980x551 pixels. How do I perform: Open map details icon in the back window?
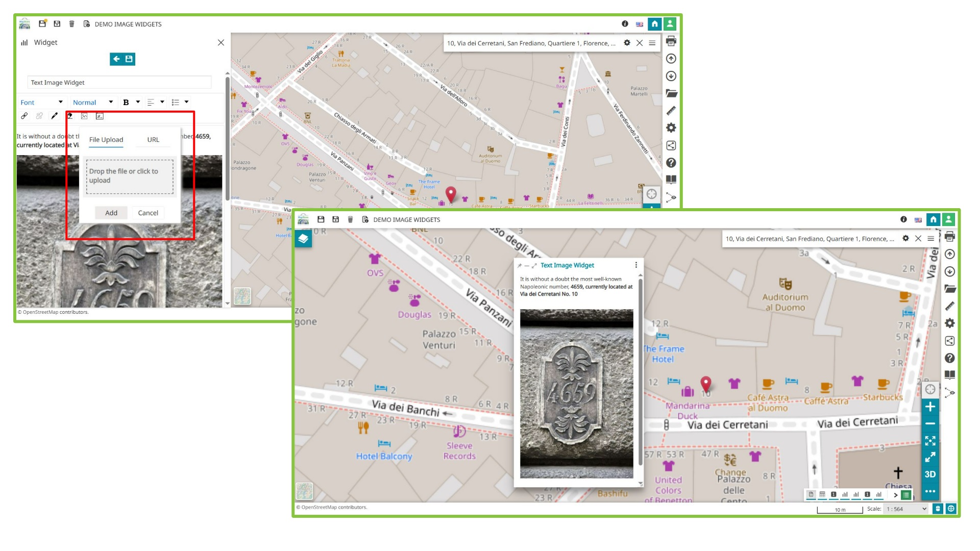point(86,23)
